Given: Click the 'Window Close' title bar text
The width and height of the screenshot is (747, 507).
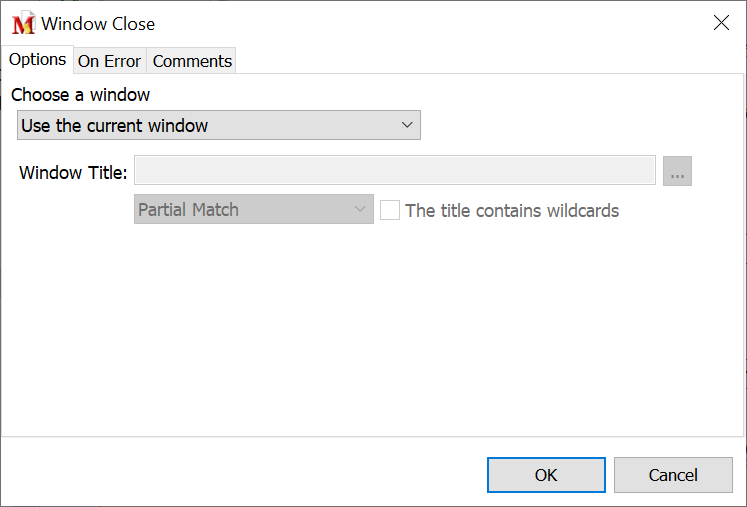Looking at the screenshot, I should [98, 24].
